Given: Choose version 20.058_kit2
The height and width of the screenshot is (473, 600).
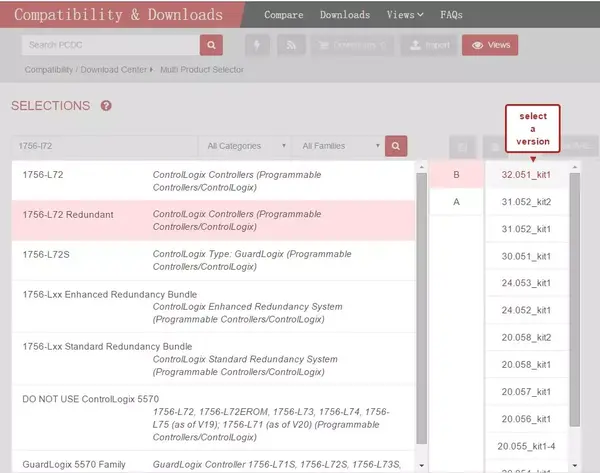Looking at the screenshot, I should pos(526,337).
